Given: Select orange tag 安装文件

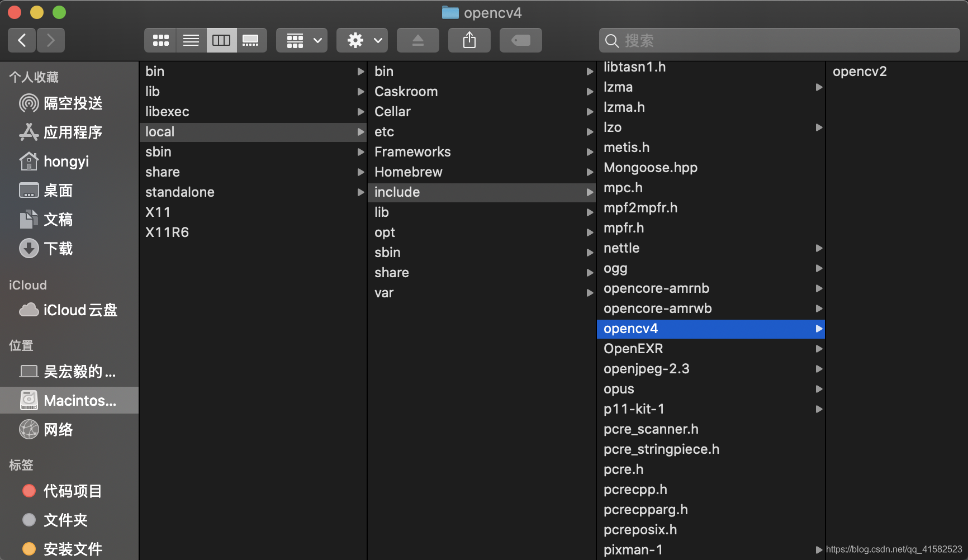Looking at the screenshot, I should click(x=69, y=549).
